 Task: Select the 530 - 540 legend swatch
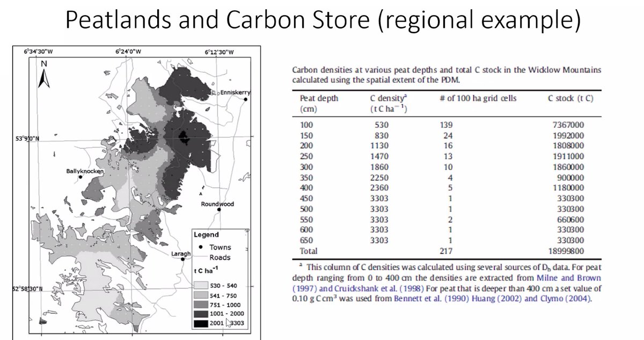point(201,284)
